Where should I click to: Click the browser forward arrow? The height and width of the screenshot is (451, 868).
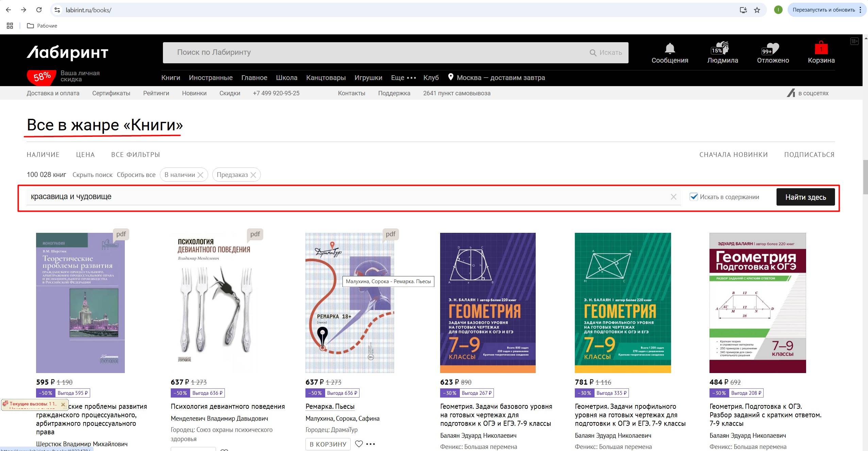[x=23, y=10]
